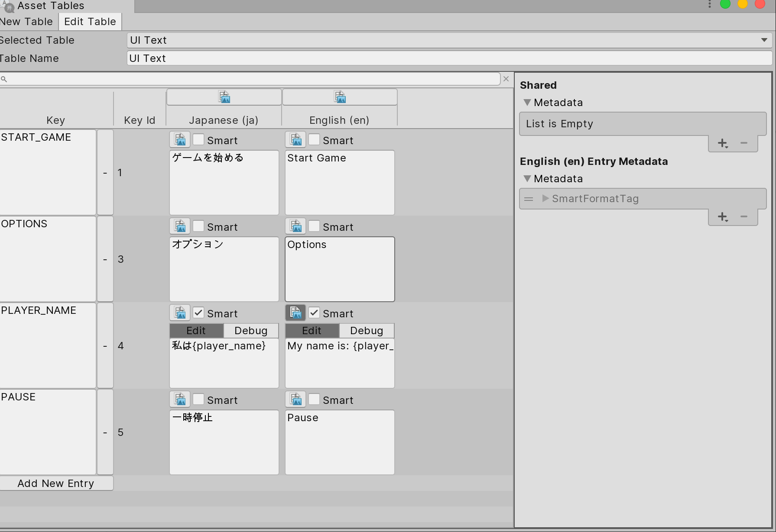Expand the SmartFormatTag metadata entry
The height and width of the screenshot is (532, 776).
tap(545, 199)
